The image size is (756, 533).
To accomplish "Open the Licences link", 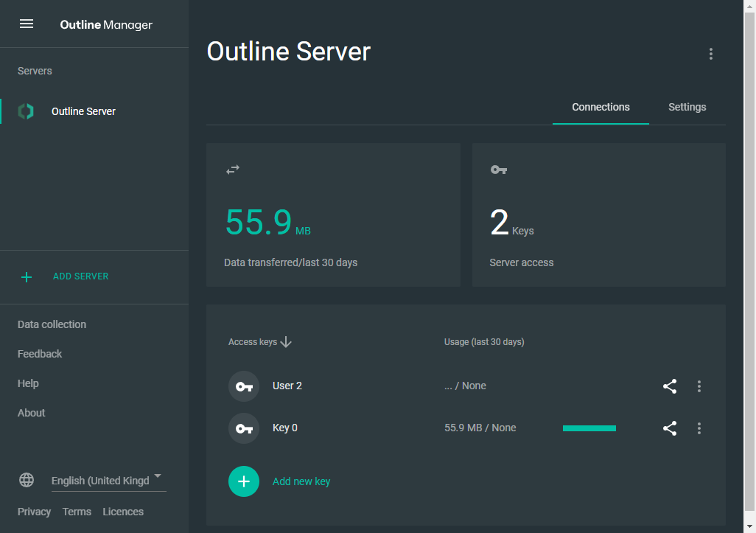I will 123,512.
